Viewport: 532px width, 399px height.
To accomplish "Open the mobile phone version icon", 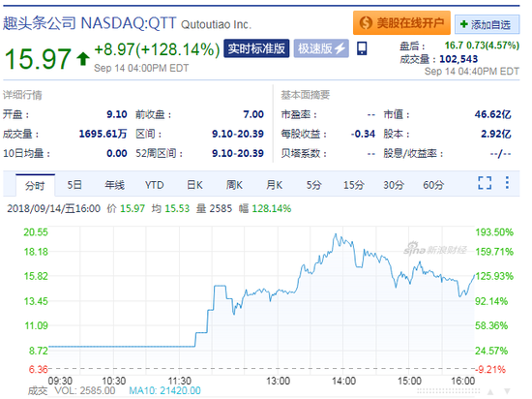I will 362,48.
